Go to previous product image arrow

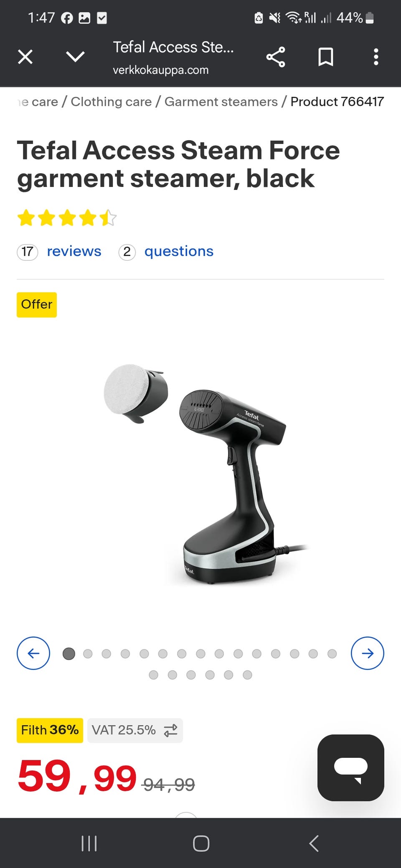pos(33,653)
